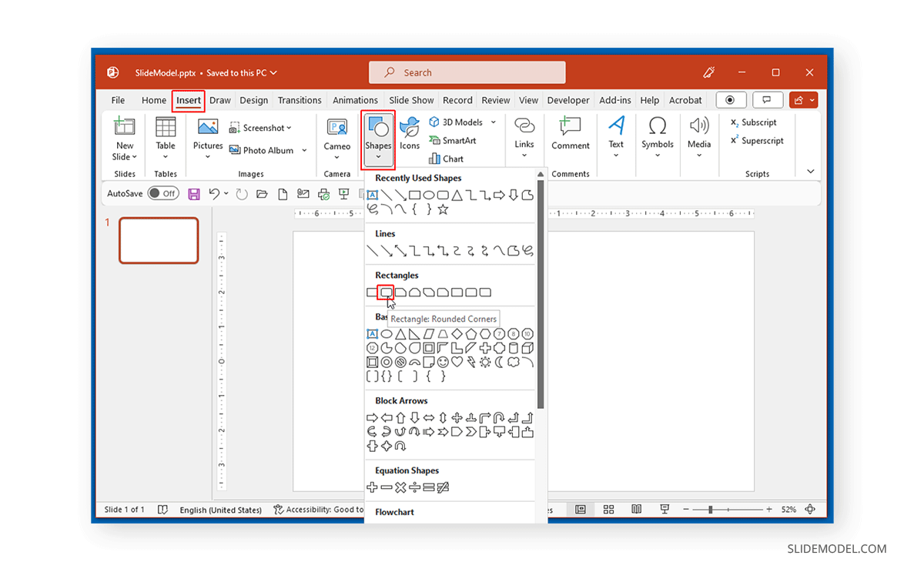Enable Subscript formatting
The height and width of the screenshot is (572, 924).
[753, 122]
